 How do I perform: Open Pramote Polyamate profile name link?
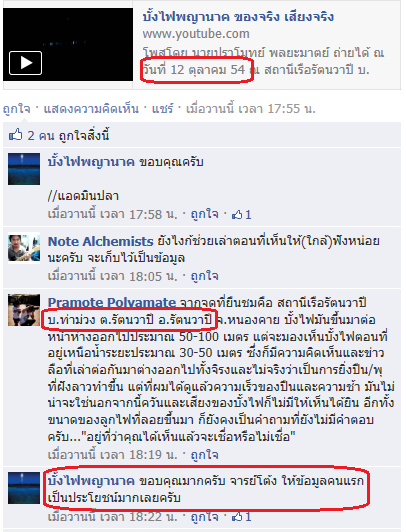pyautogui.click(x=112, y=302)
